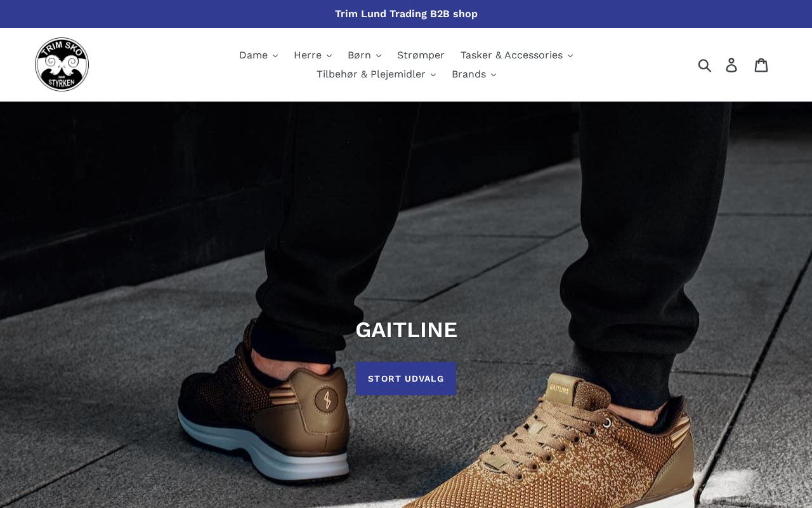Expand the chevron beside Brands
Image resolution: width=812 pixels, height=508 pixels.
point(493,75)
